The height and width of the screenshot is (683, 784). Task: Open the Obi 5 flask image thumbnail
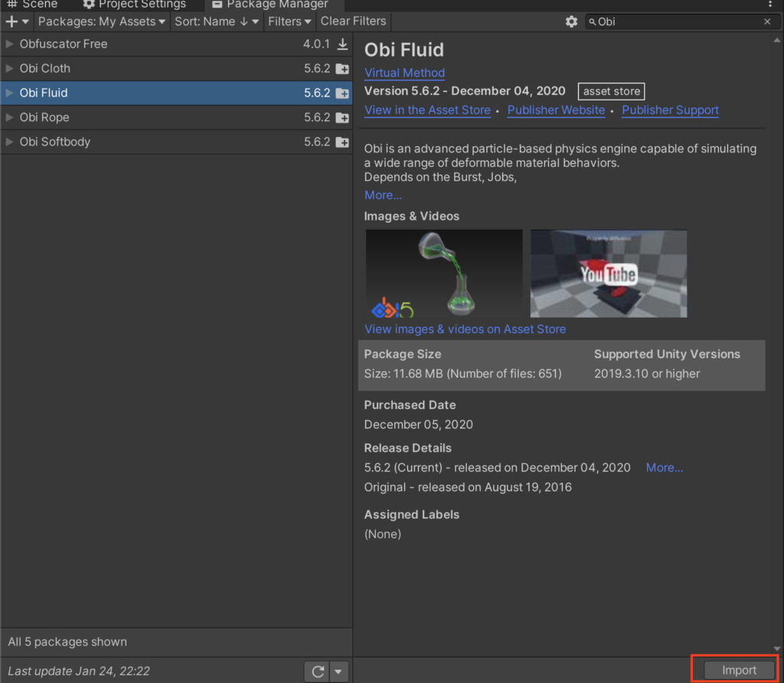[444, 273]
